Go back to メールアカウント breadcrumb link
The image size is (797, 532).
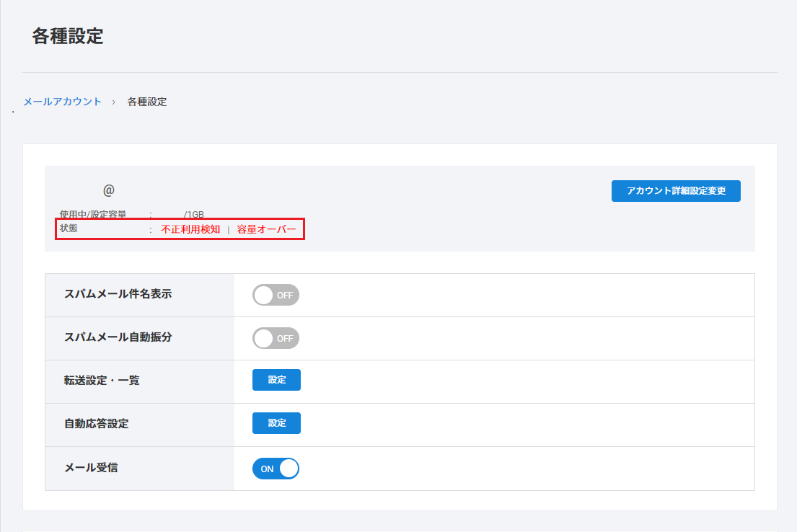coord(63,102)
